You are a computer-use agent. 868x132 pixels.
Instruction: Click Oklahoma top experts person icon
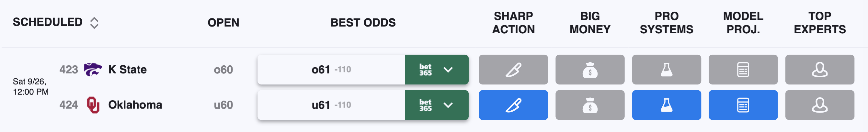819,105
